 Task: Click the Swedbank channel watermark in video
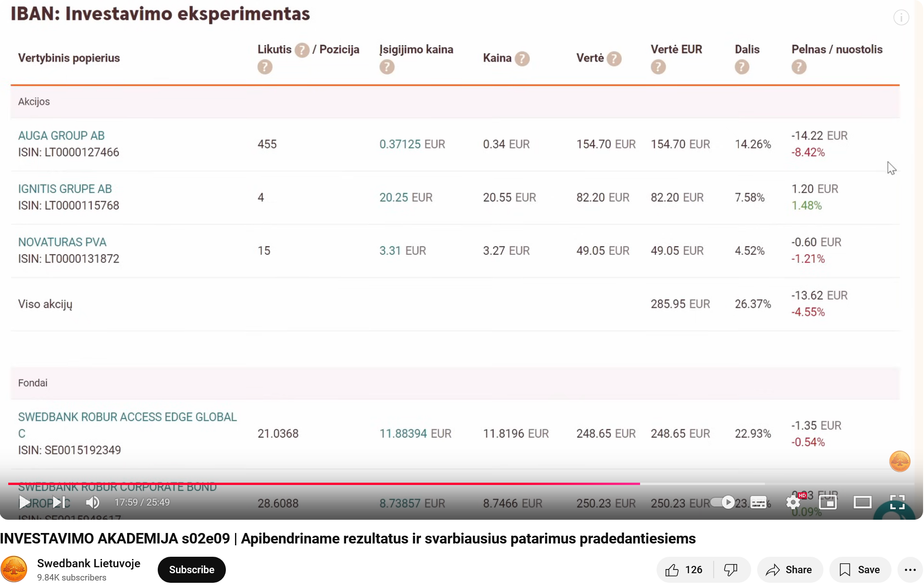click(x=900, y=461)
